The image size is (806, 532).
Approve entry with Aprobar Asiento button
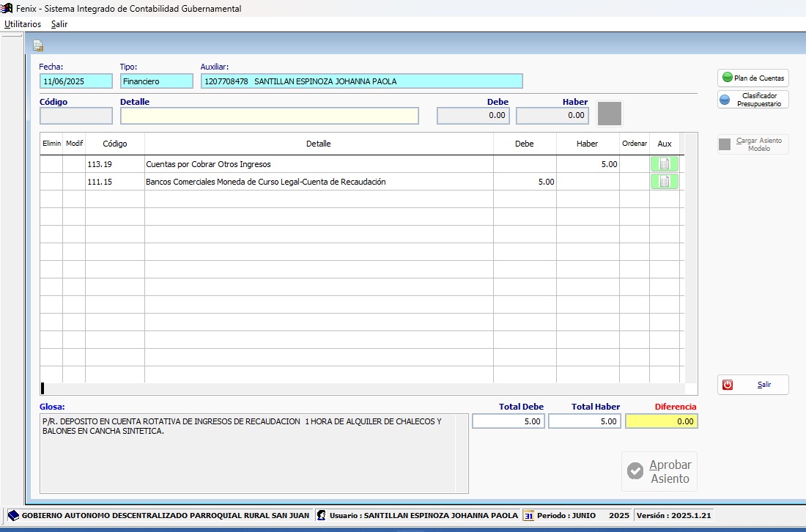click(x=659, y=471)
